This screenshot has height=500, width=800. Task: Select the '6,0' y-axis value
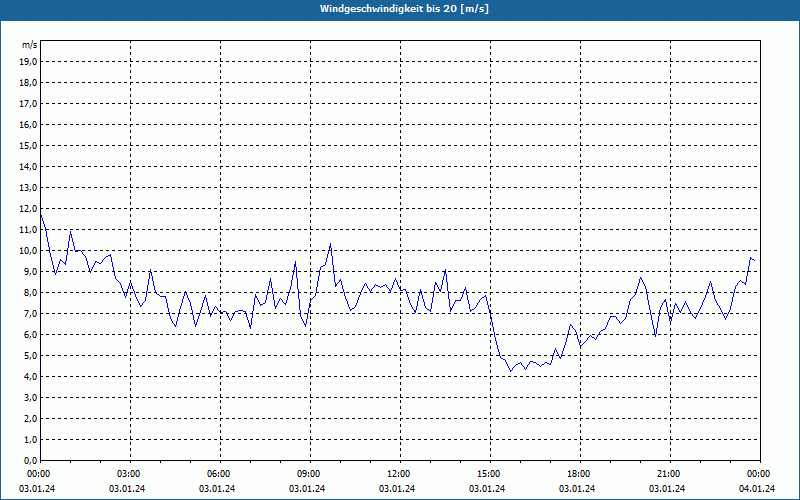(x=30, y=335)
